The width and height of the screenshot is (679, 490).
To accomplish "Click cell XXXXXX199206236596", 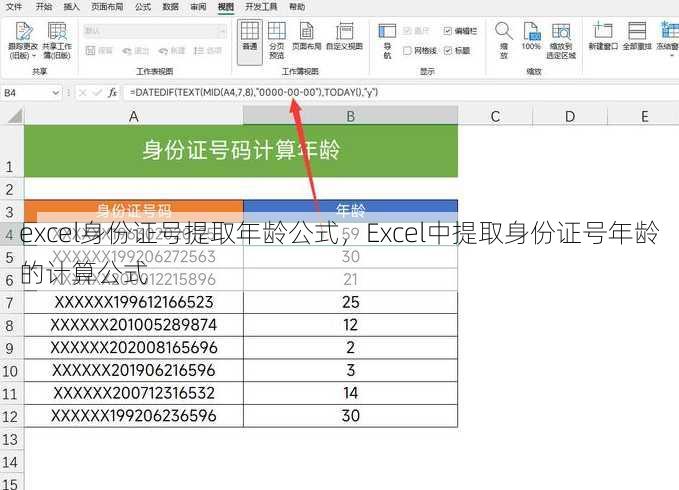I will click(134, 416).
